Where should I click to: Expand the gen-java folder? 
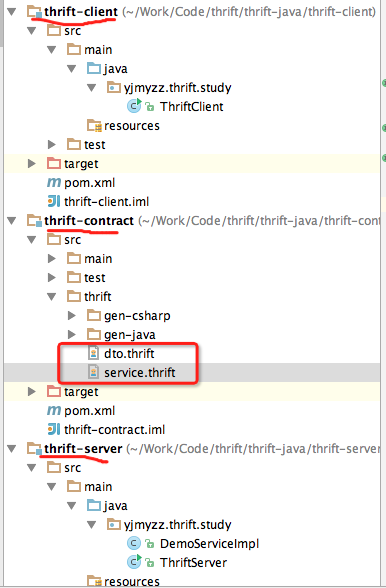(x=72, y=334)
